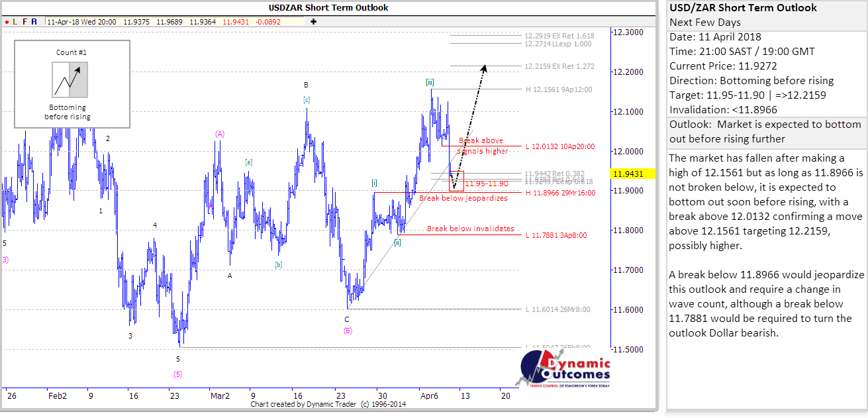Click the red close value 11.9431 in data bar
Screen dimensions: 868x418
pyautogui.click(x=236, y=22)
